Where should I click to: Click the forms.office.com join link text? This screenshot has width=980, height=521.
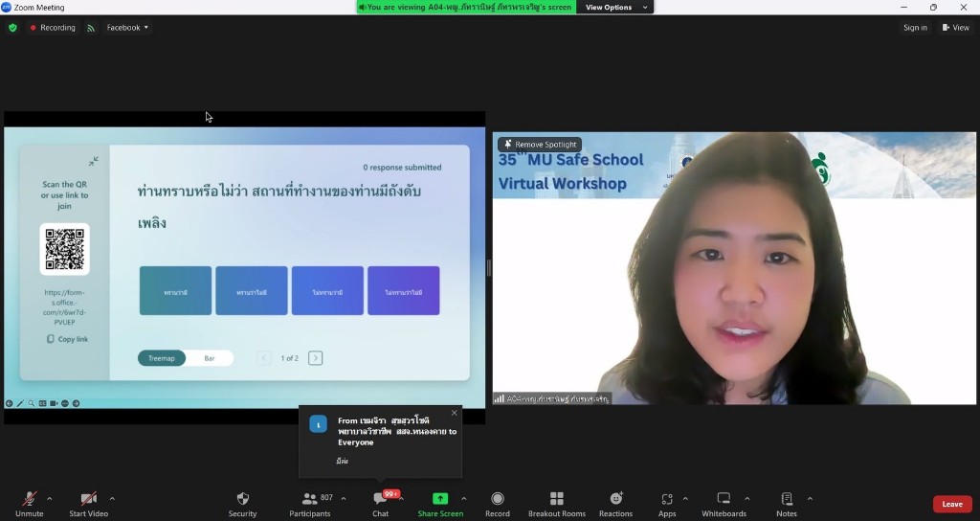click(x=64, y=307)
